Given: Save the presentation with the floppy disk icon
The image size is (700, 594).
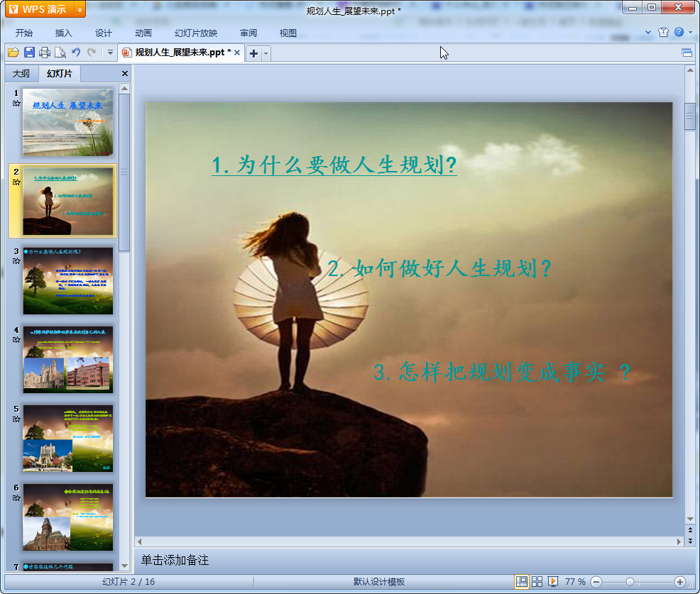Looking at the screenshot, I should (30, 53).
